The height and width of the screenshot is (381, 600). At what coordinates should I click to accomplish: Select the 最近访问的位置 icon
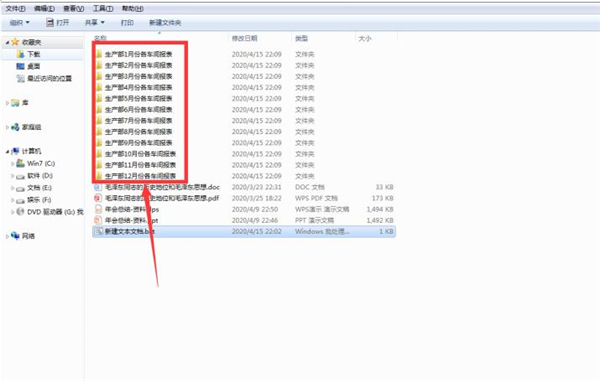tap(21, 78)
